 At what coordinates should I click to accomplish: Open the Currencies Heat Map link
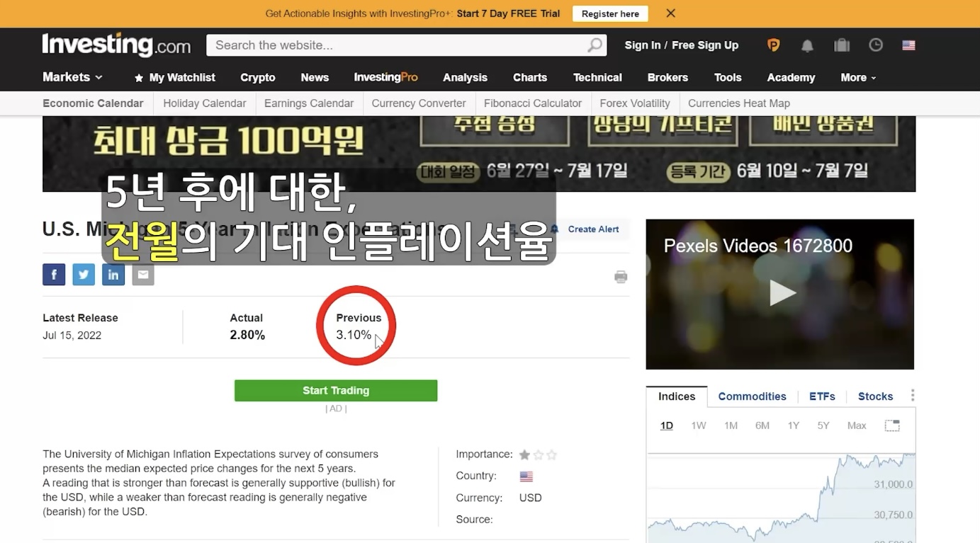[739, 103]
